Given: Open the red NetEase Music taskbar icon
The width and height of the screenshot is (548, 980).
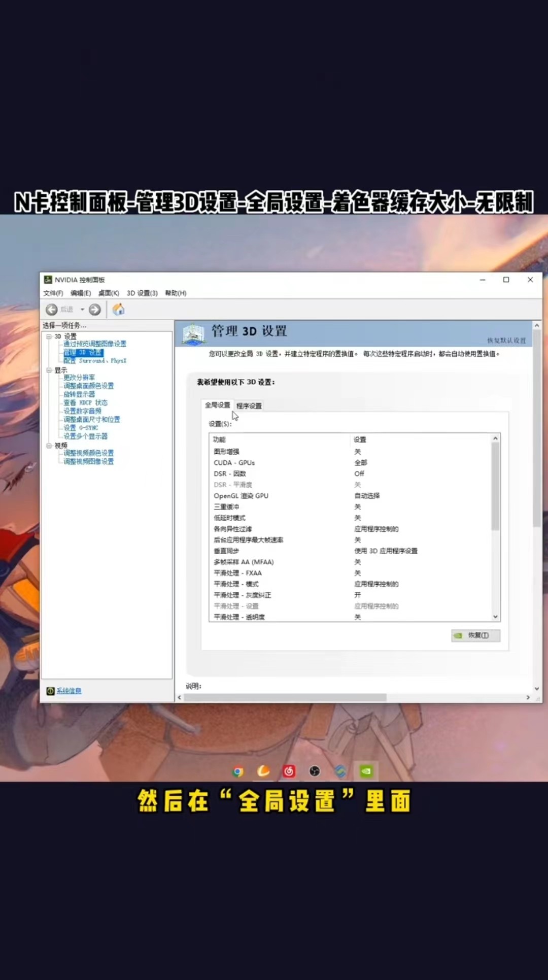Looking at the screenshot, I should (x=289, y=771).
